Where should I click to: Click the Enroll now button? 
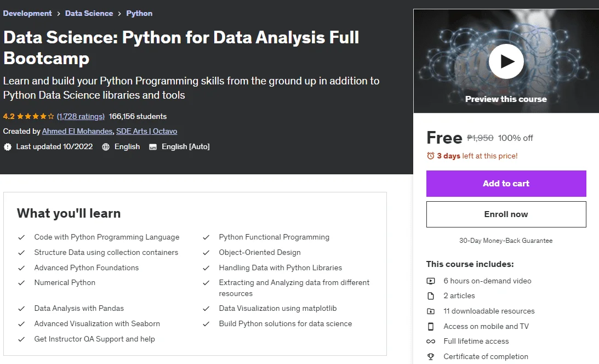[506, 214]
